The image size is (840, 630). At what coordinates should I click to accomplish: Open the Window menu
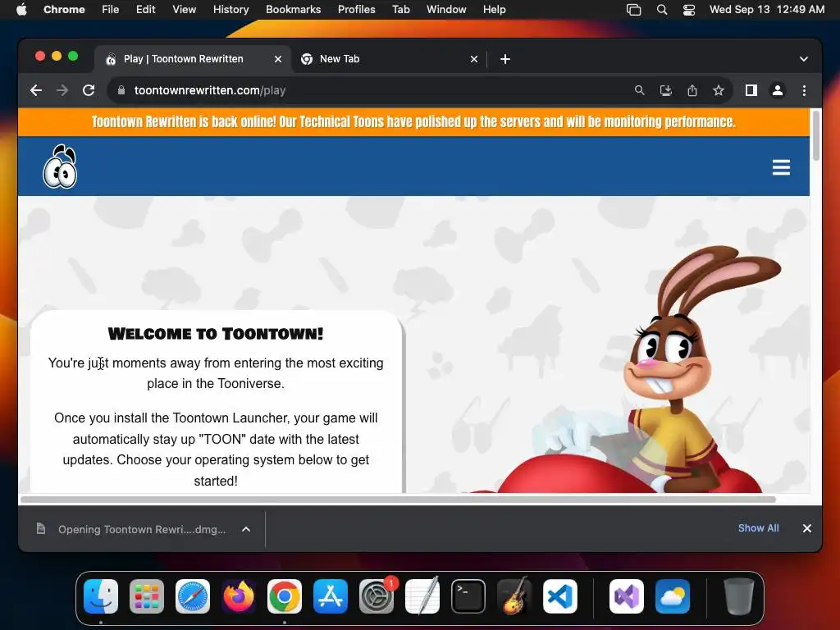(446, 9)
